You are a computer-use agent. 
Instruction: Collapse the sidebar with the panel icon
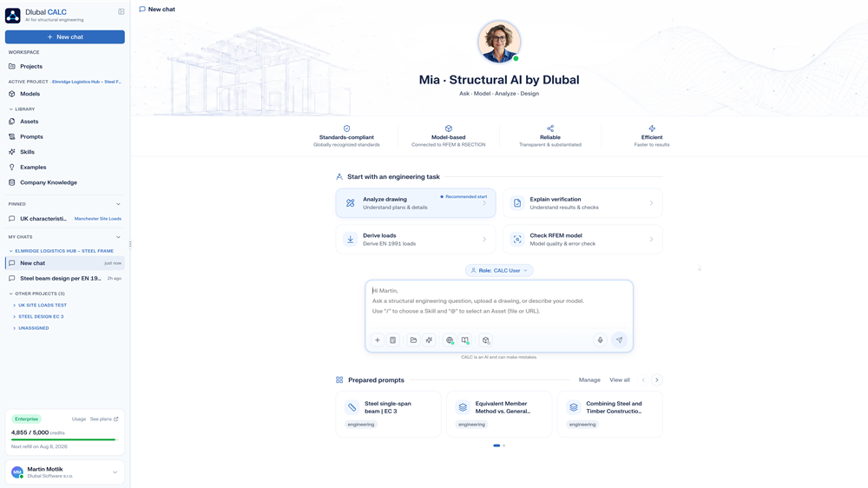click(x=122, y=11)
